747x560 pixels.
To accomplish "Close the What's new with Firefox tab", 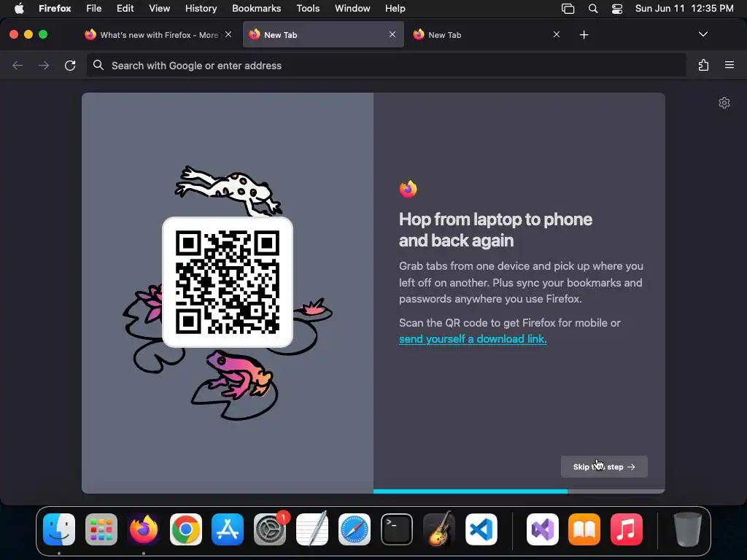I will click(x=228, y=34).
